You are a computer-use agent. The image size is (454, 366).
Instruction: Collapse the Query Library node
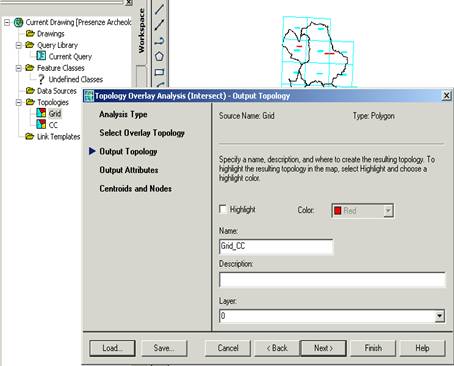point(19,45)
